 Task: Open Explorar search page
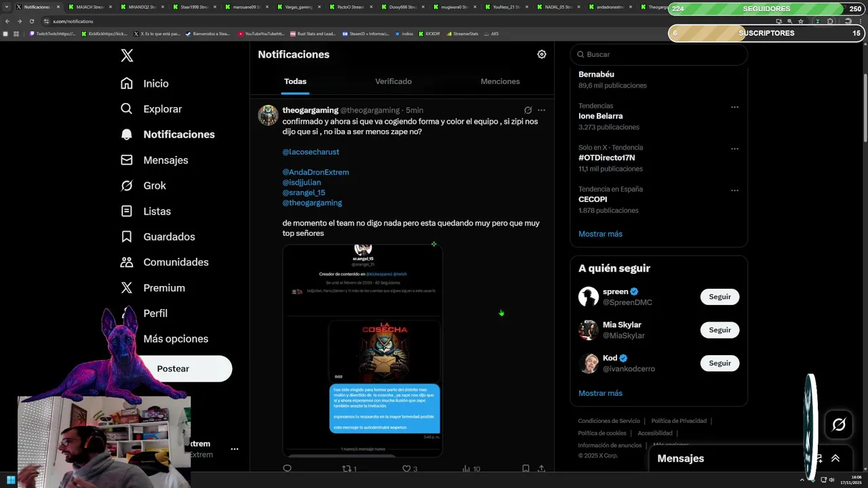pos(151,109)
